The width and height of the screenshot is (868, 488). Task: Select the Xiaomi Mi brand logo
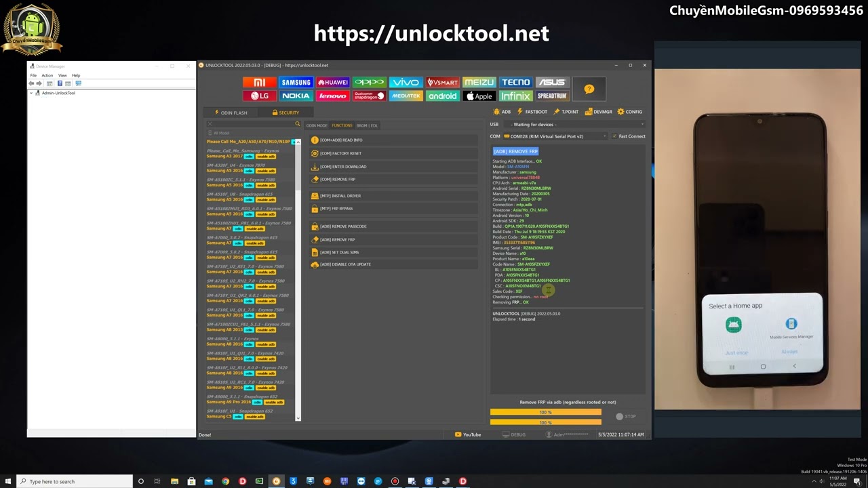point(259,82)
